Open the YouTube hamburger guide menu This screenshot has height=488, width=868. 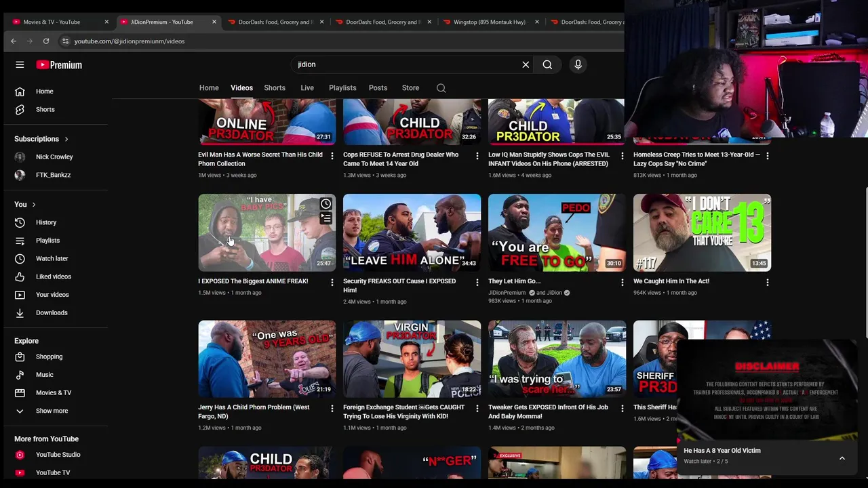pyautogui.click(x=20, y=64)
